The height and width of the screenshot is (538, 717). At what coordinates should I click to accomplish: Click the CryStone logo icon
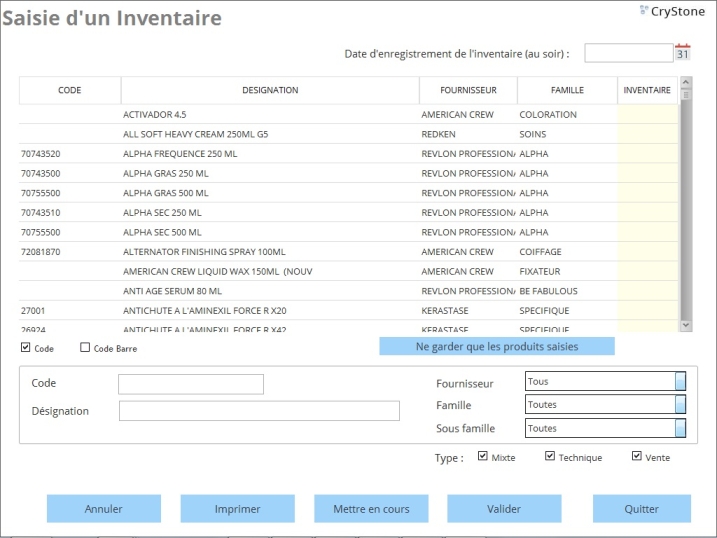(x=644, y=10)
